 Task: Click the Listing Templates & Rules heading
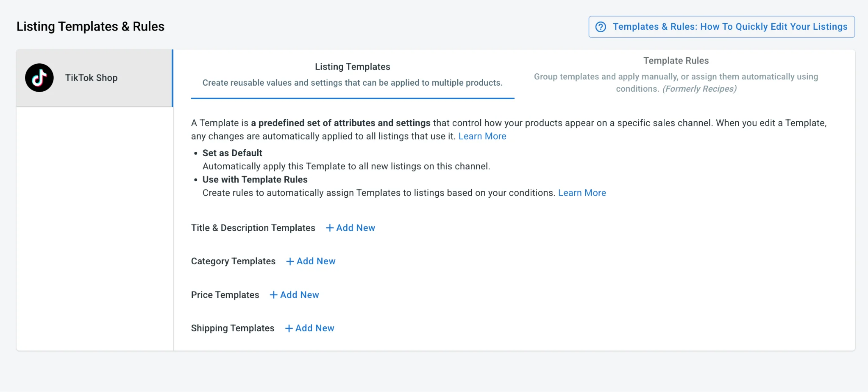(90, 26)
